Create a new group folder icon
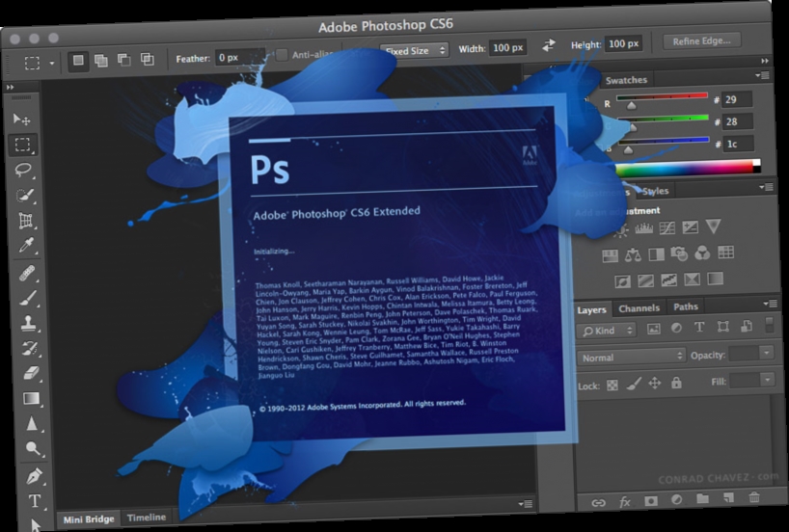The image size is (789, 532). point(702,499)
